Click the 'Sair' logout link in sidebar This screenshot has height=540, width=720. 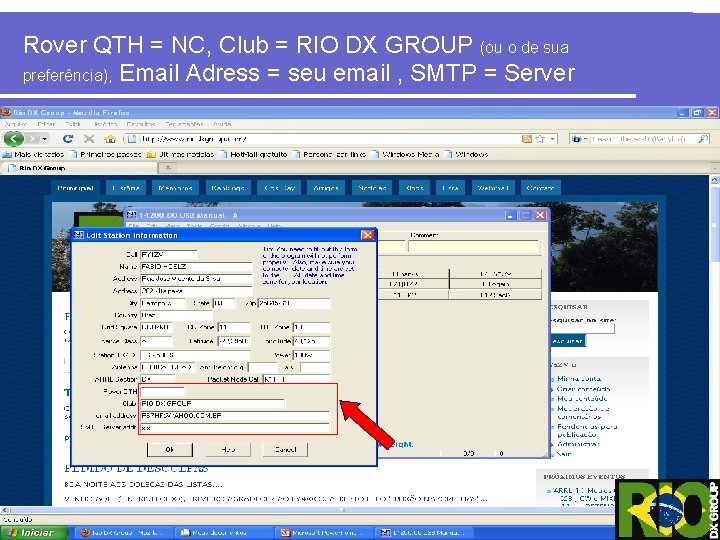pos(564,454)
